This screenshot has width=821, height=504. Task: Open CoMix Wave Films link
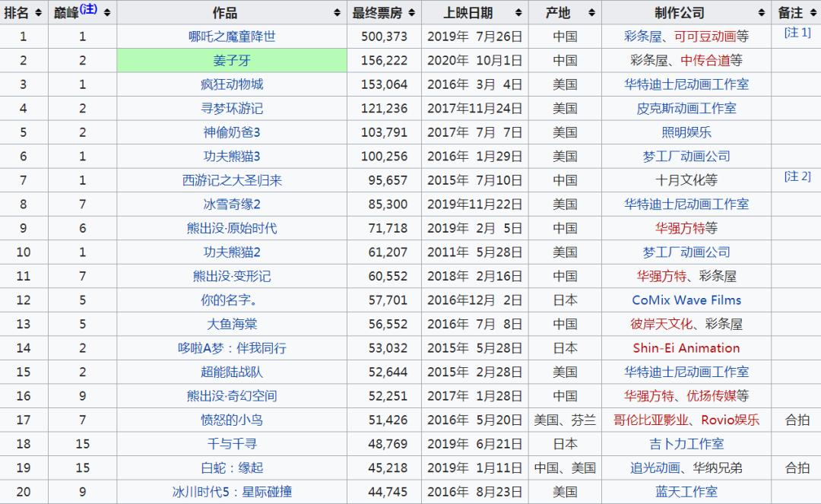click(686, 300)
